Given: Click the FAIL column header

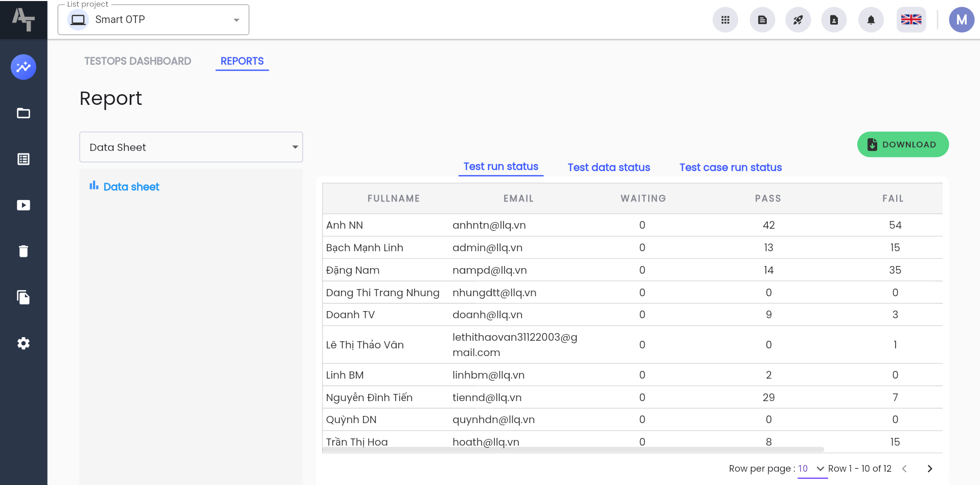Looking at the screenshot, I should click(x=893, y=199).
